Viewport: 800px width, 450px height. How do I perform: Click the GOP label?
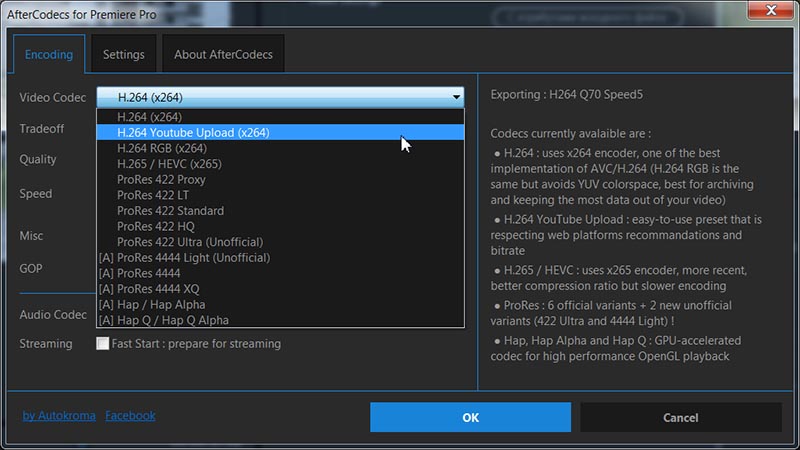click(x=31, y=268)
